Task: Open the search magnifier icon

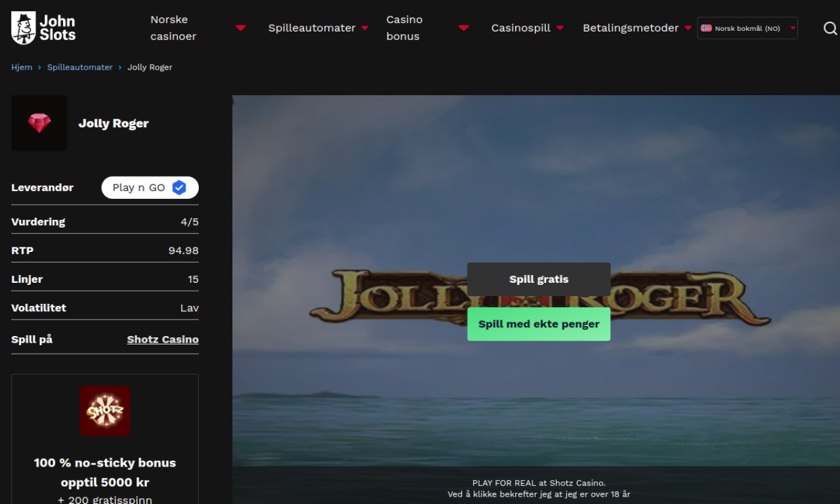Action: [830, 28]
